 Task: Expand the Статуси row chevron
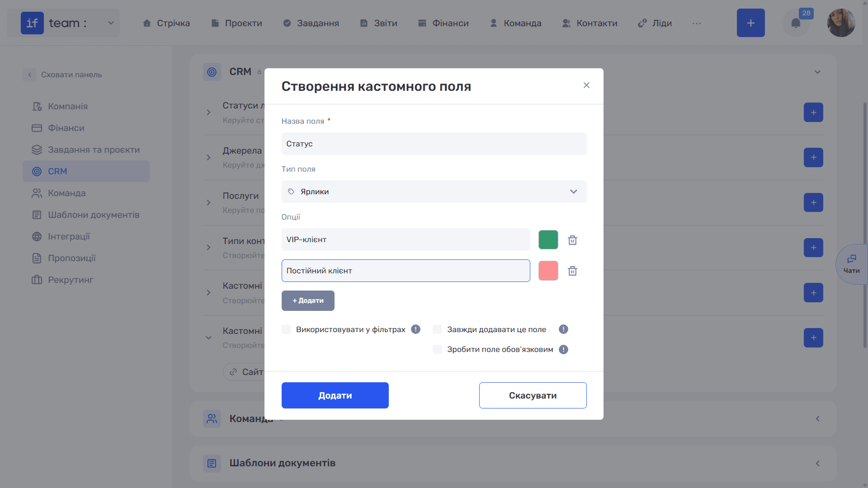pos(209,113)
